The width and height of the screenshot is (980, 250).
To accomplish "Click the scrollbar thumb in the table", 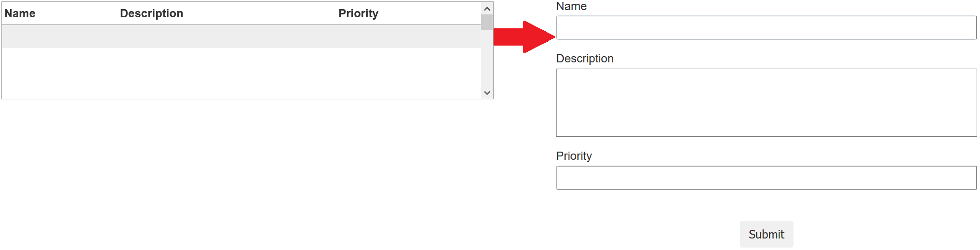I will tap(487, 22).
